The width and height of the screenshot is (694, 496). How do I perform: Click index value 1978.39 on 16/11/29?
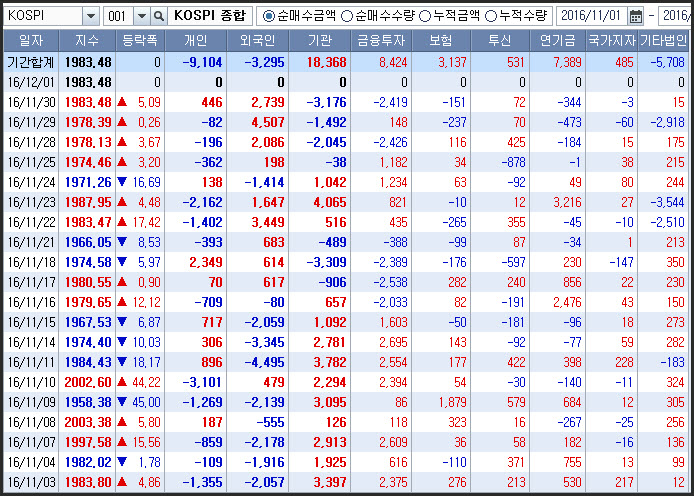[x=88, y=122]
